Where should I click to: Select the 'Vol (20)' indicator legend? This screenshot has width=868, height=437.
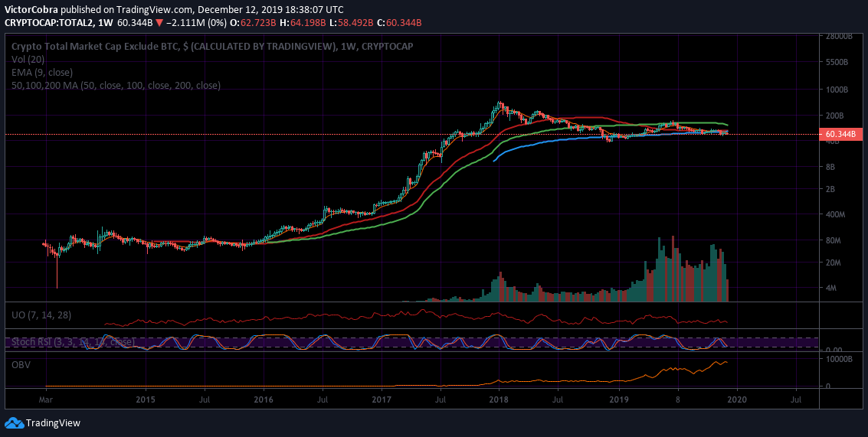28,59
